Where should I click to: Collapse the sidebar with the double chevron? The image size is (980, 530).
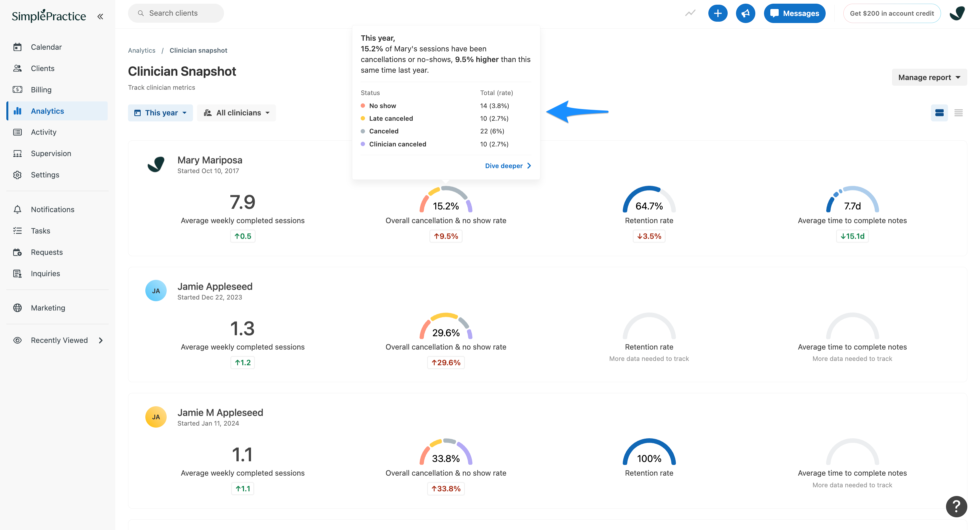[100, 16]
